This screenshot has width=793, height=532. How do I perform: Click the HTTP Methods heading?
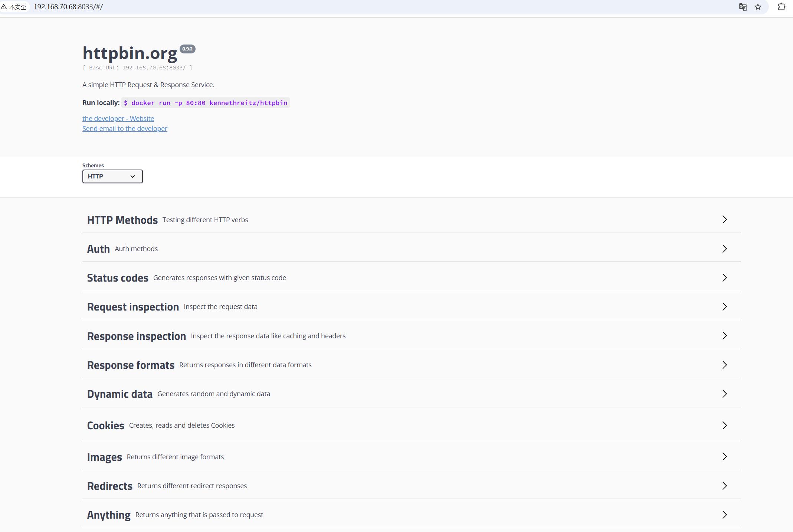pos(122,220)
